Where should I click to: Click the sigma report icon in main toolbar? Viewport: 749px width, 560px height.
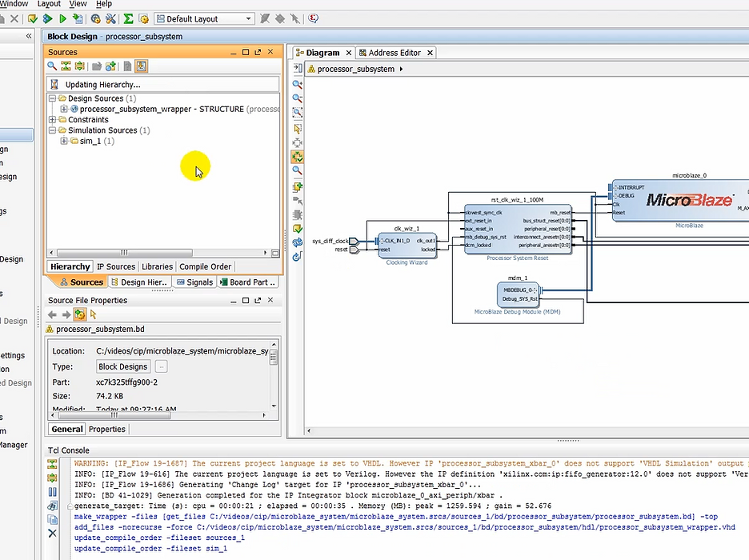coord(128,18)
